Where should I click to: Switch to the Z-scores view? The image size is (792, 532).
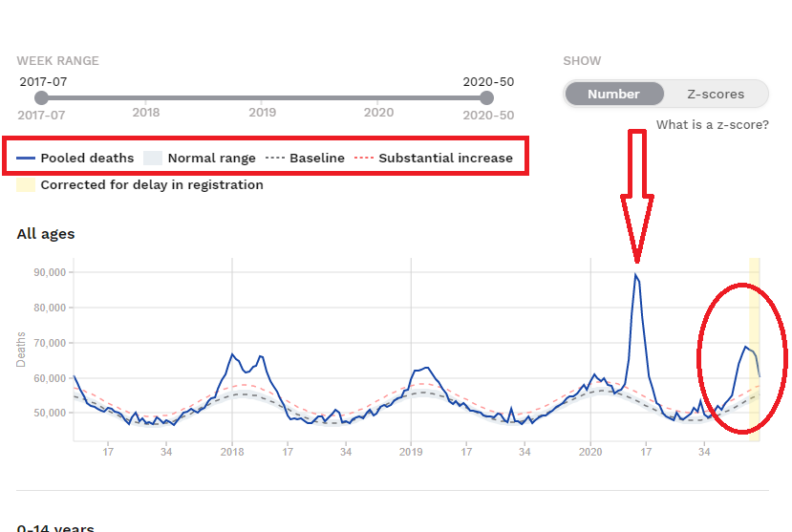click(716, 95)
